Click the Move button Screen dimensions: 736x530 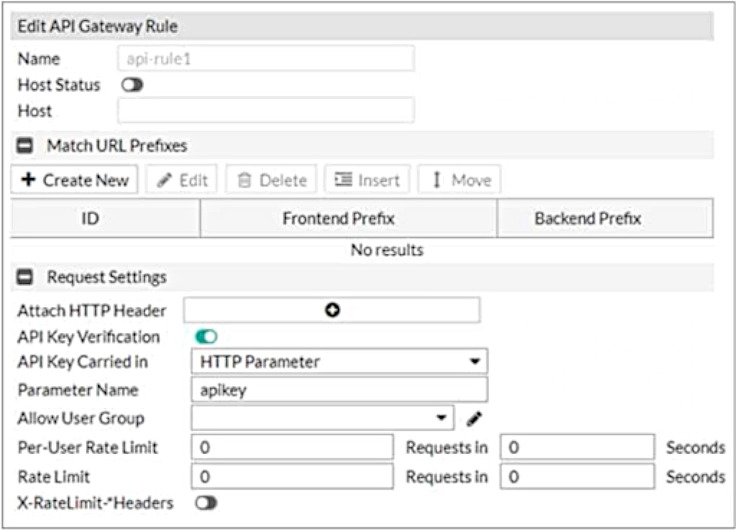(460, 180)
